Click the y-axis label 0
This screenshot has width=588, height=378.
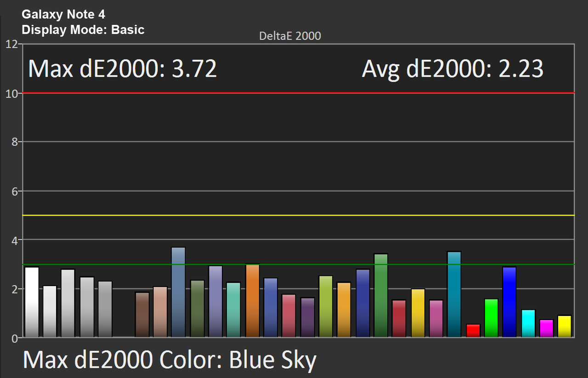pos(14,338)
